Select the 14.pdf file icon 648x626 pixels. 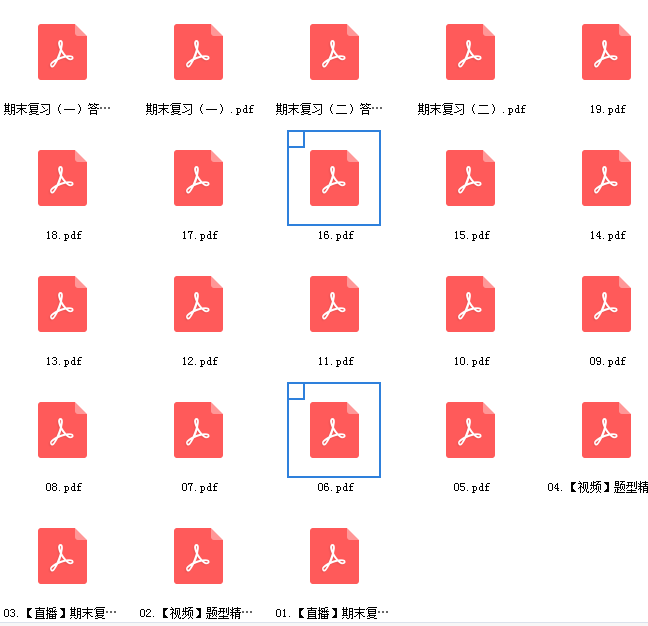606,178
